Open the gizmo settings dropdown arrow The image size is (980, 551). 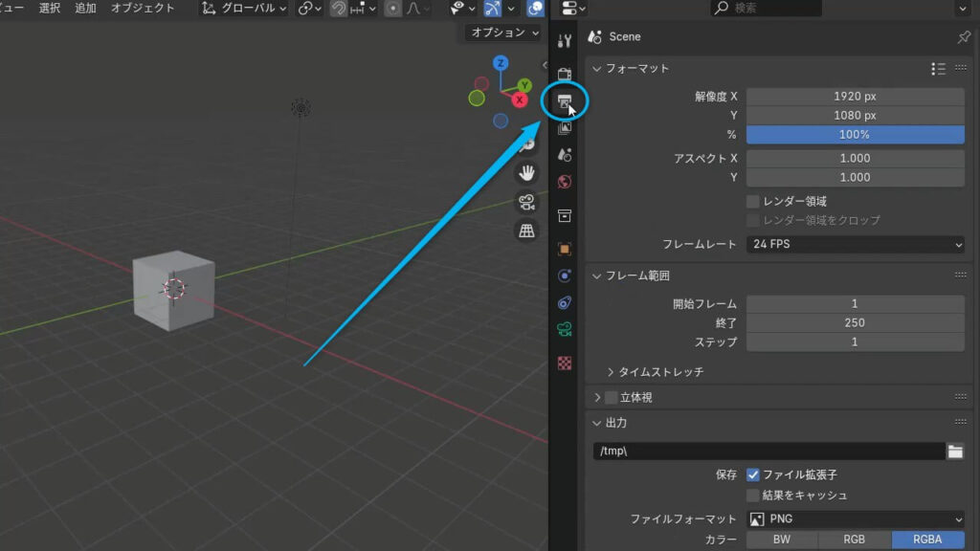point(511,8)
